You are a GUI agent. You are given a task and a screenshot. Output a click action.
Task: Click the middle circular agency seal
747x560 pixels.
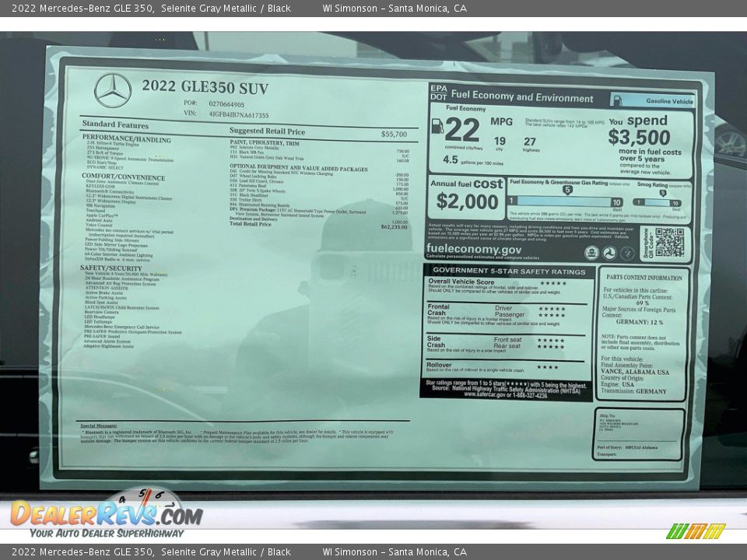click(609, 254)
